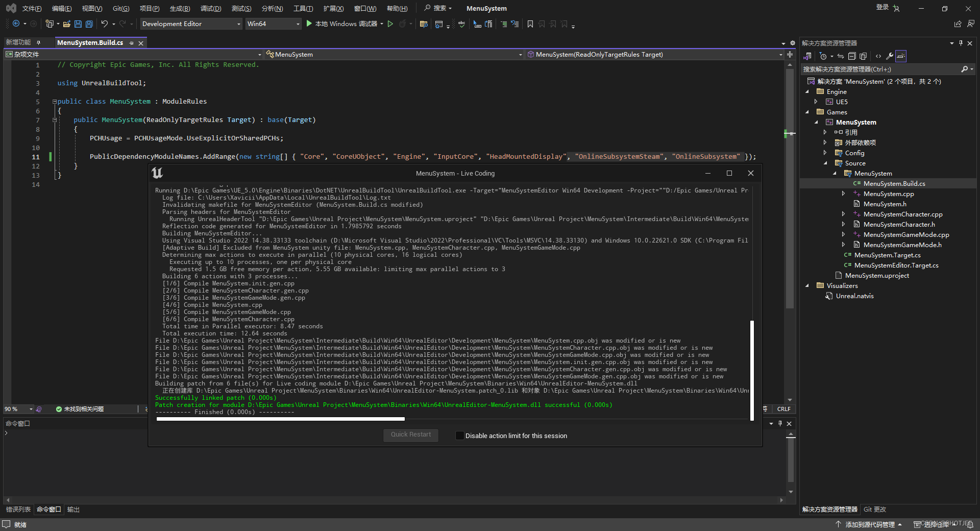This screenshot has width=980, height=531.
Task: Collapse the Visualizers folder
Action: (x=807, y=286)
